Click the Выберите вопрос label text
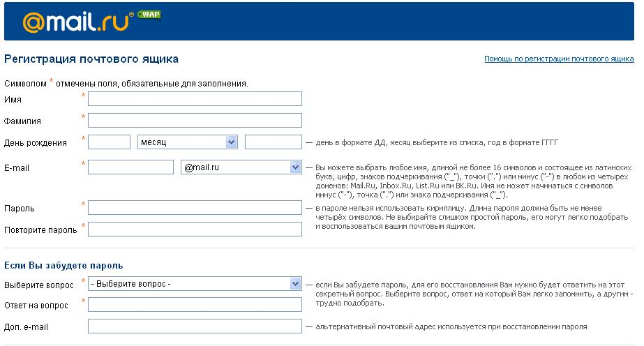 (x=38, y=285)
